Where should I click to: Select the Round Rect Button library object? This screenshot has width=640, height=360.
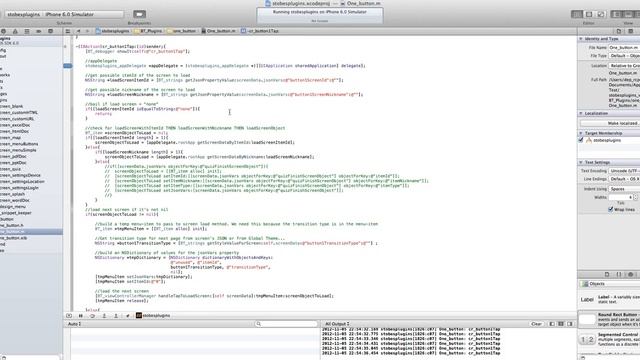(x=609, y=320)
